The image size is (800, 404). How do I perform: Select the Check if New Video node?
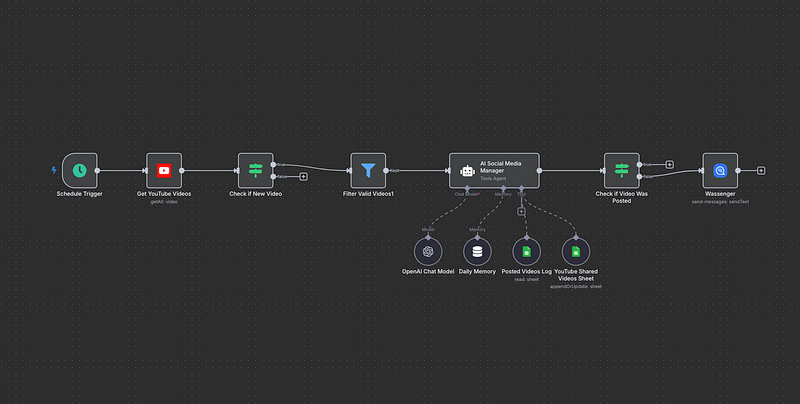[x=255, y=170]
